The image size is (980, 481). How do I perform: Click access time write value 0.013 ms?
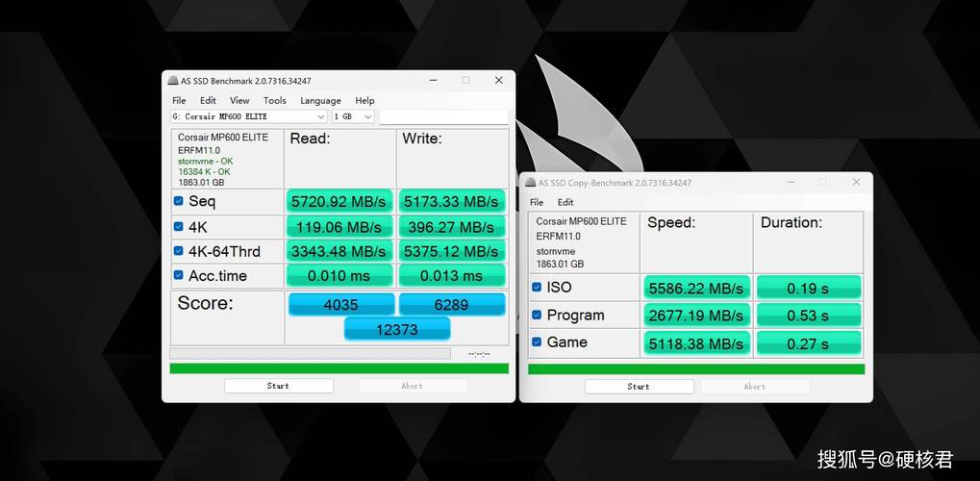[451, 276]
